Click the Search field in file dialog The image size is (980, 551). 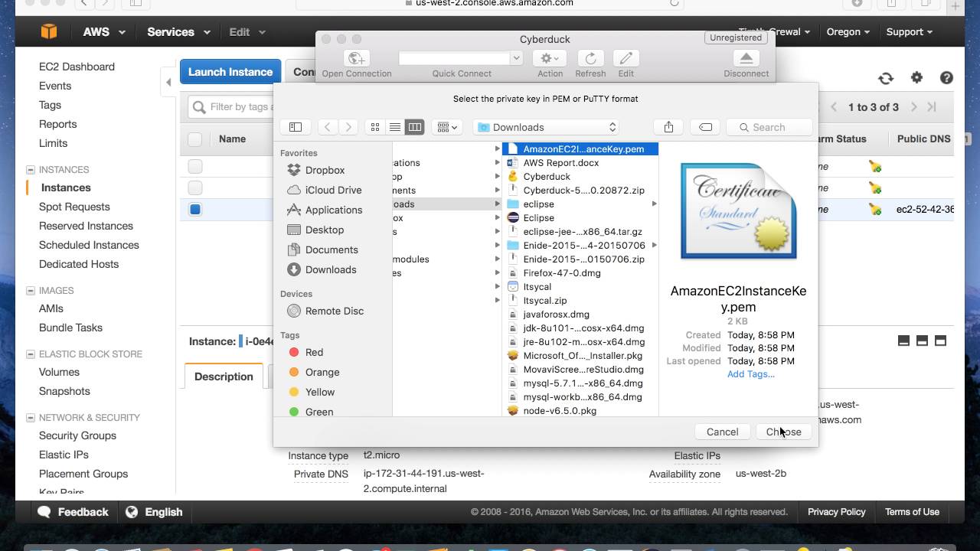coord(769,127)
